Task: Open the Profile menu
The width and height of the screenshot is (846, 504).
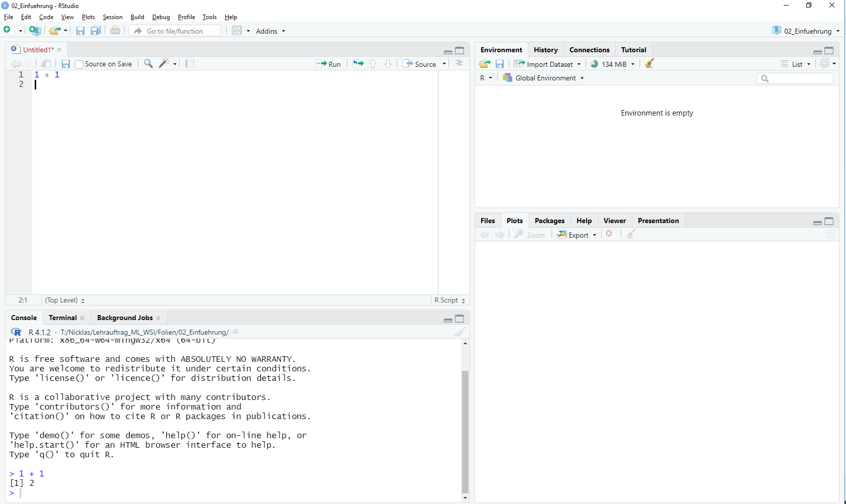Action: pos(186,17)
